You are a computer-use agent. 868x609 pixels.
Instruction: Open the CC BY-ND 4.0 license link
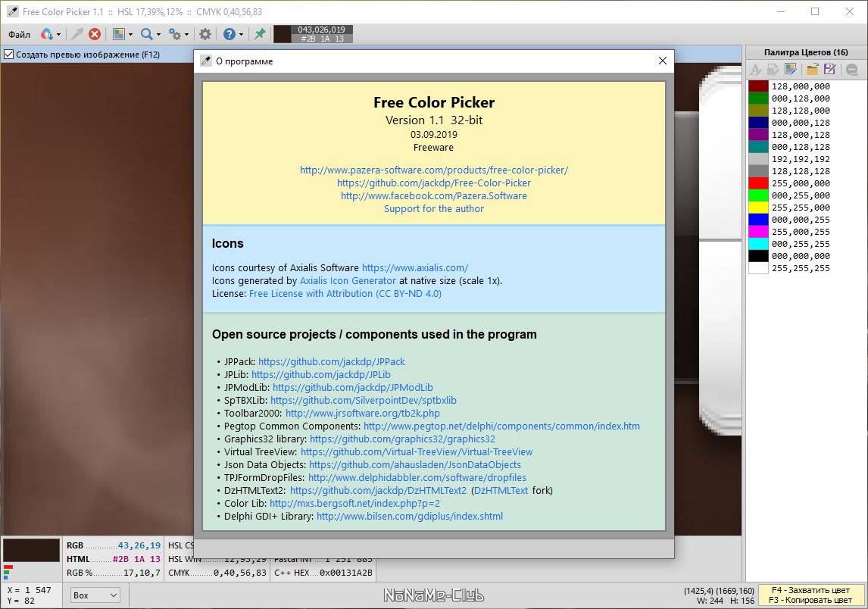click(345, 293)
